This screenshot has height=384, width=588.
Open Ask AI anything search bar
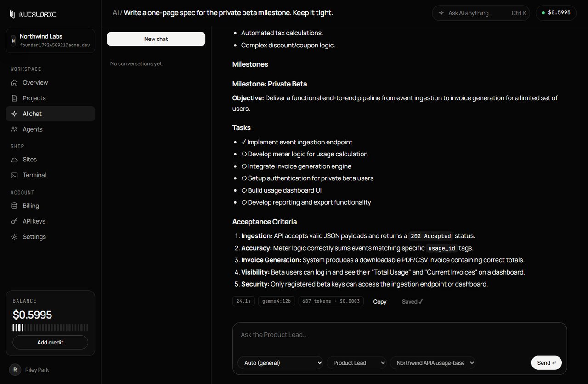click(481, 13)
